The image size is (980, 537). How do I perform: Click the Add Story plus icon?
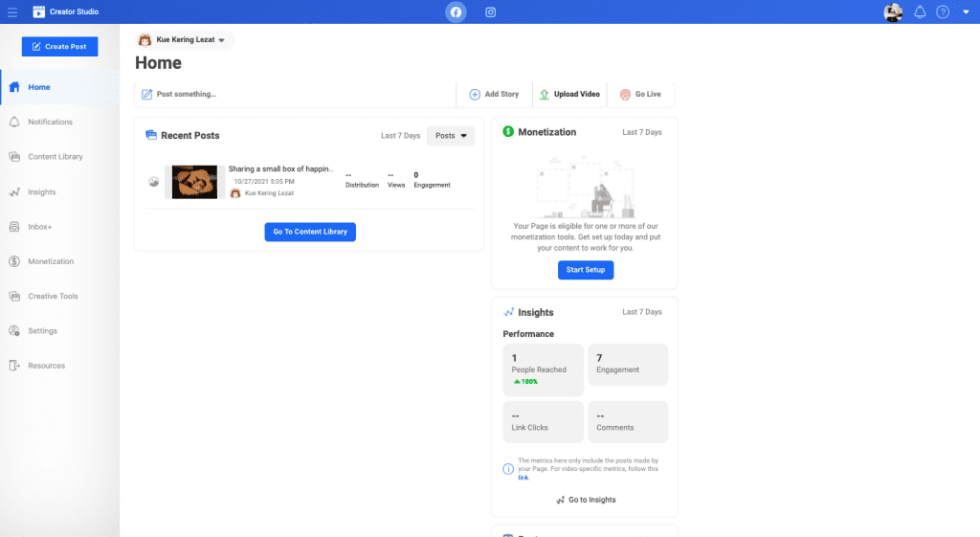(x=475, y=95)
